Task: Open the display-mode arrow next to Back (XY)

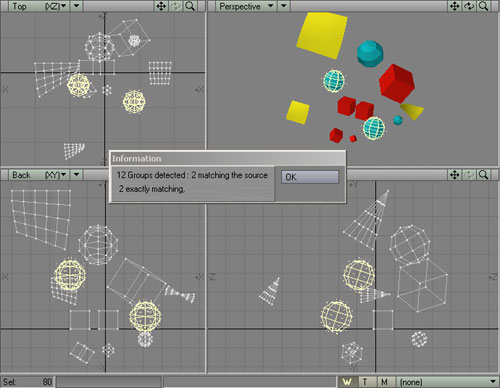Action: pyautogui.click(x=77, y=175)
